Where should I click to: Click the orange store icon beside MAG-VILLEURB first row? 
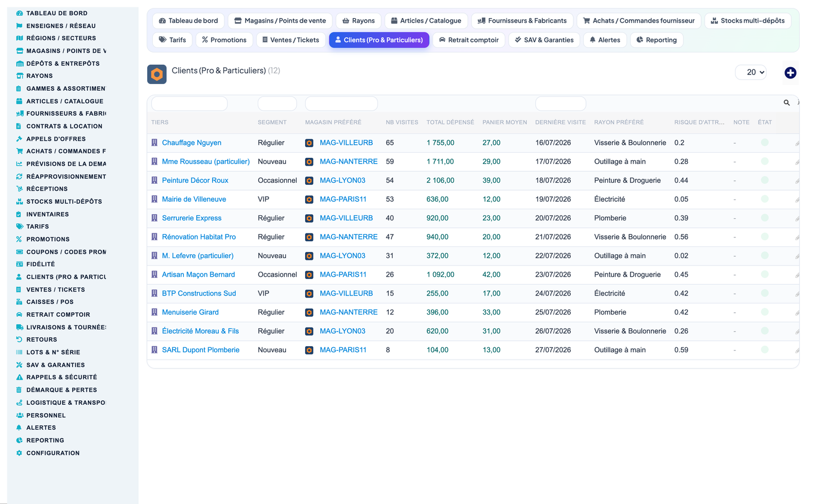[309, 143]
